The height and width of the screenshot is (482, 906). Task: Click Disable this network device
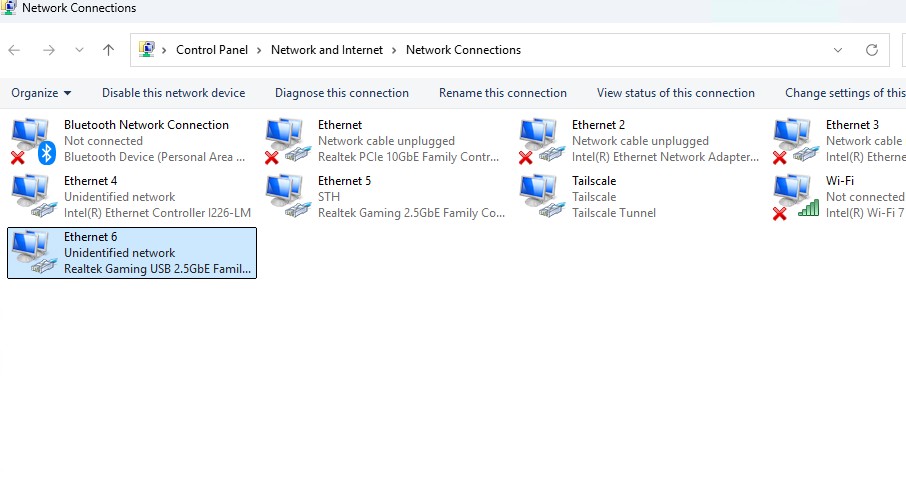pos(173,93)
